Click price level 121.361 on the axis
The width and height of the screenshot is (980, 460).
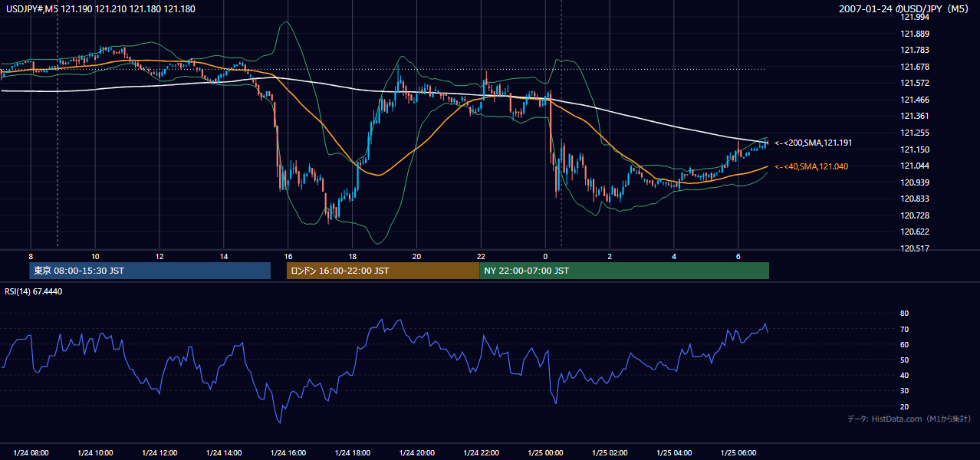[x=915, y=116]
